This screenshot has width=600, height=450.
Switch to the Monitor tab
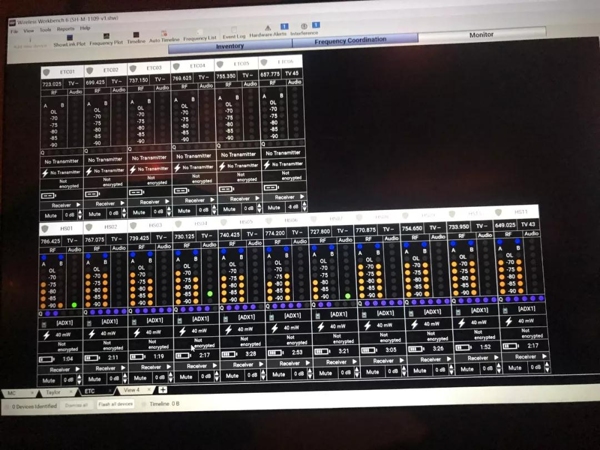pos(481,35)
